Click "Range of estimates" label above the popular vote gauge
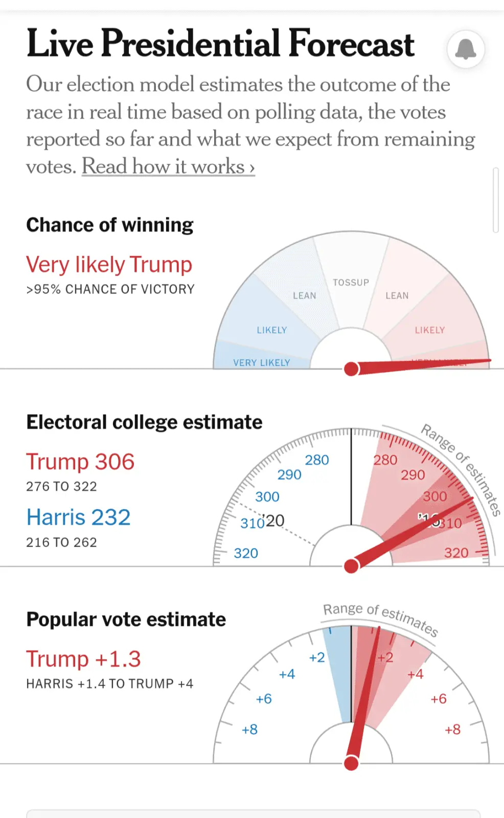 pos(380,618)
